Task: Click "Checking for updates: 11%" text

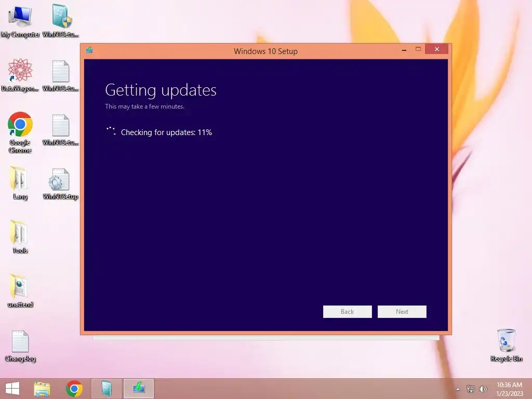Action: pos(166,132)
